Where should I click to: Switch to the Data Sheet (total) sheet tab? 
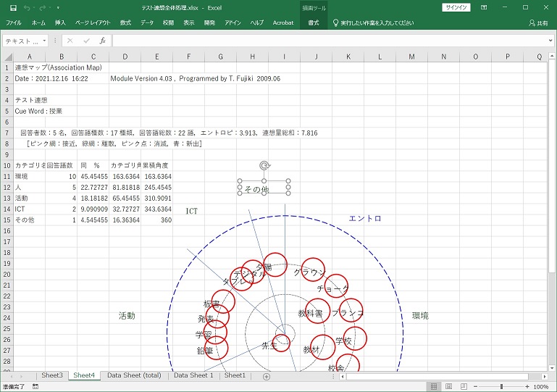point(134,376)
